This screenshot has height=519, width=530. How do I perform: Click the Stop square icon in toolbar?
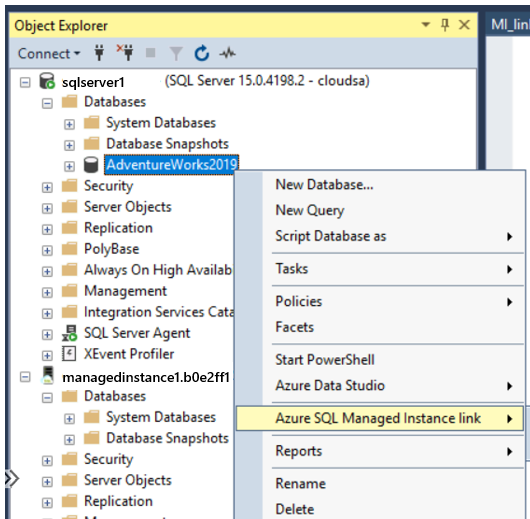pos(150,53)
